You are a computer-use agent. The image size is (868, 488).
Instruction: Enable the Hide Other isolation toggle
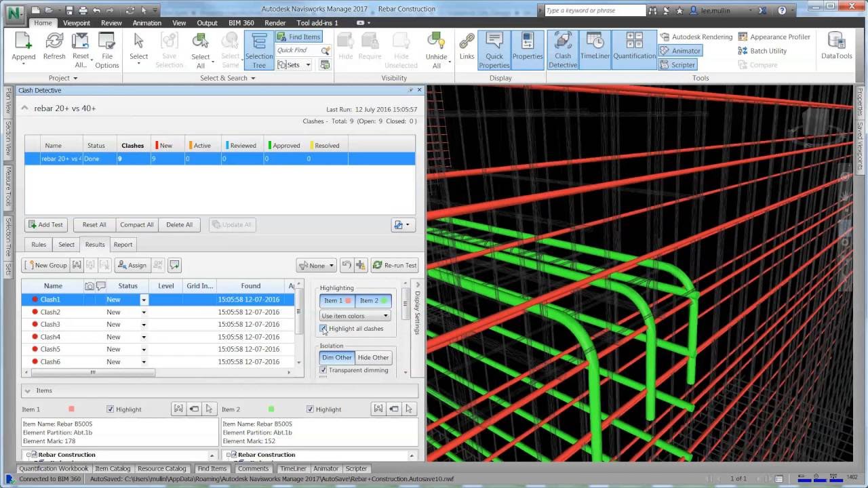(373, 357)
